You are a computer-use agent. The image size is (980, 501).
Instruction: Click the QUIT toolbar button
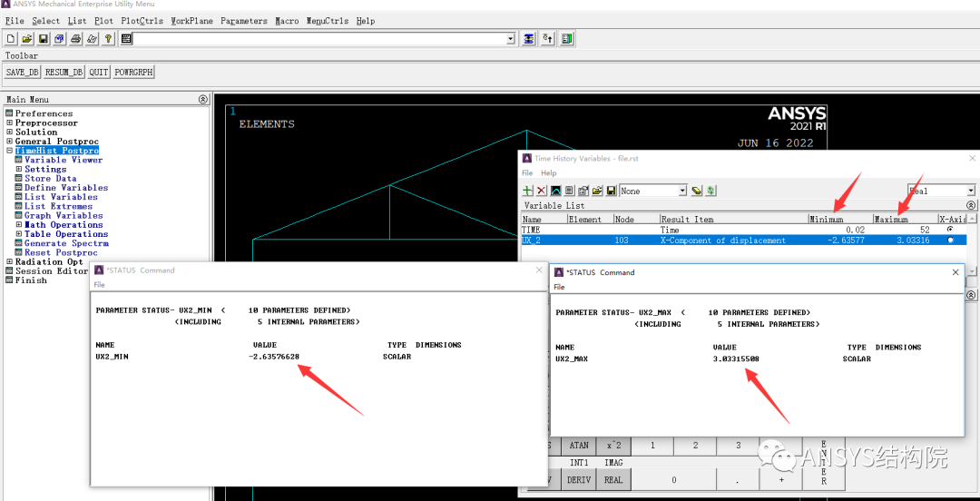click(99, 72)
